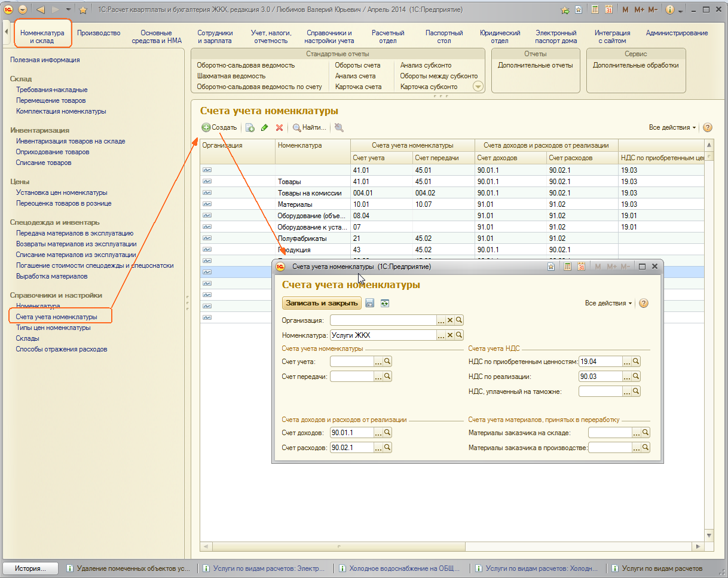Open Счета учета номенклатуры in left panel
Screen dimensions: 728x578
[57, 317]
